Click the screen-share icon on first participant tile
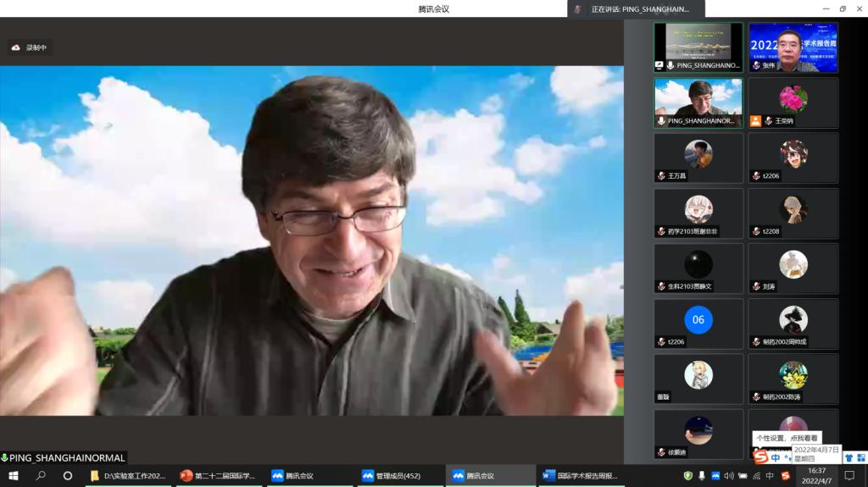 coord(659,65)
